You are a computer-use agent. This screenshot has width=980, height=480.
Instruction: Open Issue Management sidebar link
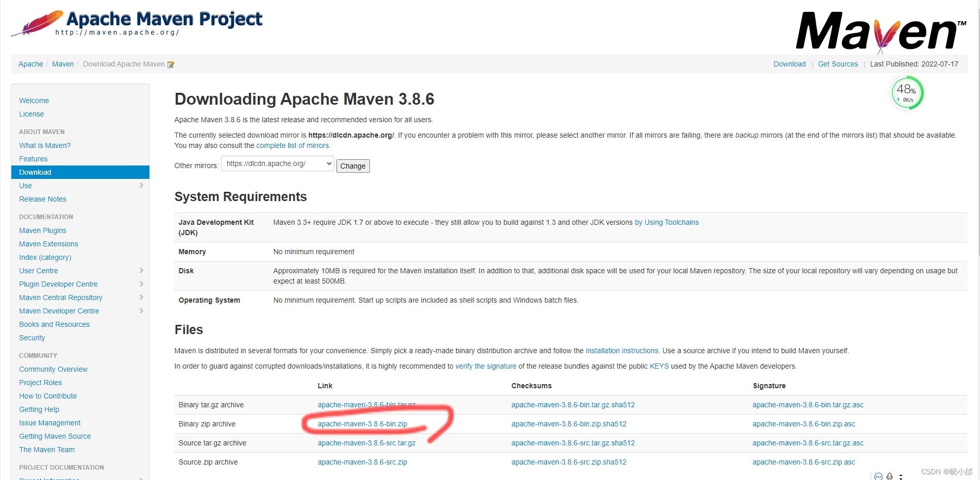click(x=50, y=423)
